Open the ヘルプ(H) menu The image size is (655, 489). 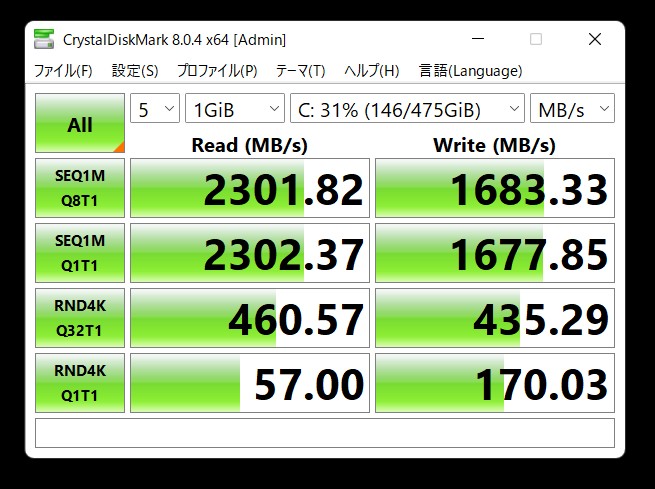click(372, 71)
